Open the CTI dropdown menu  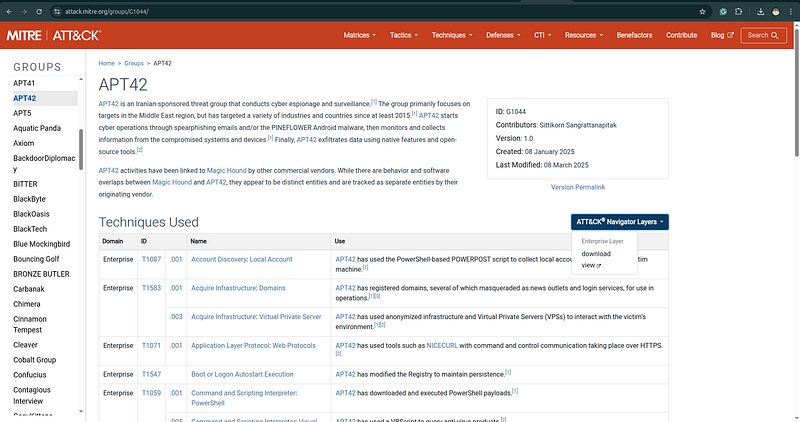click(542, 35)
